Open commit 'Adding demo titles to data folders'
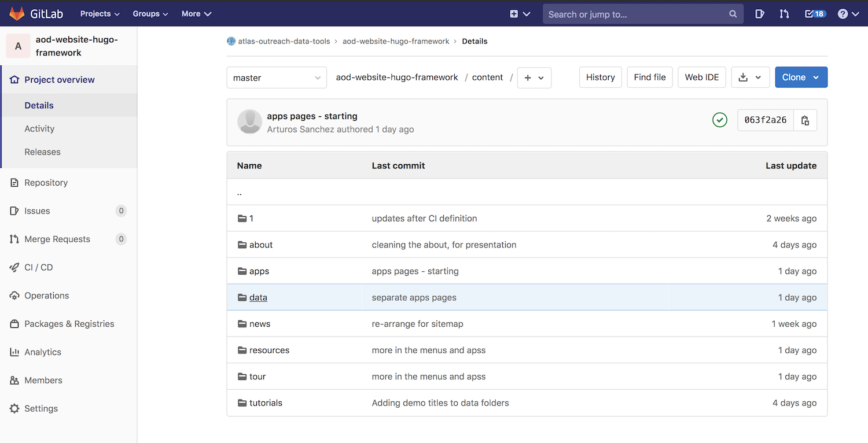Viewport: 868px width, 443px height. pos(440,403)
